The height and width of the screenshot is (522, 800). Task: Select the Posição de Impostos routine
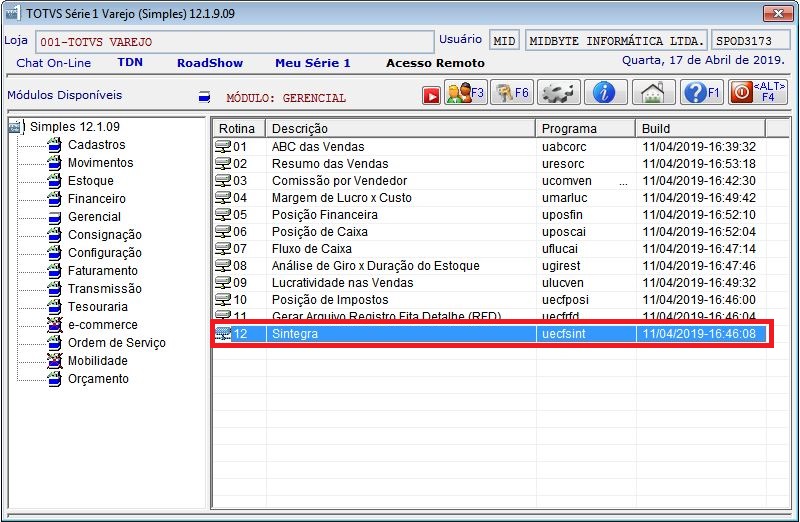click(x=490, y=300)
